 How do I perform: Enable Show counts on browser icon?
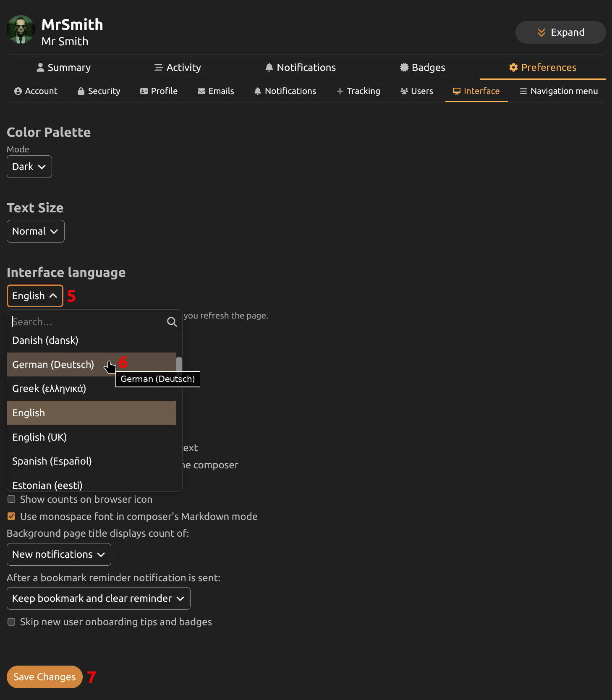pyautogui.click(x=11, y=499)
